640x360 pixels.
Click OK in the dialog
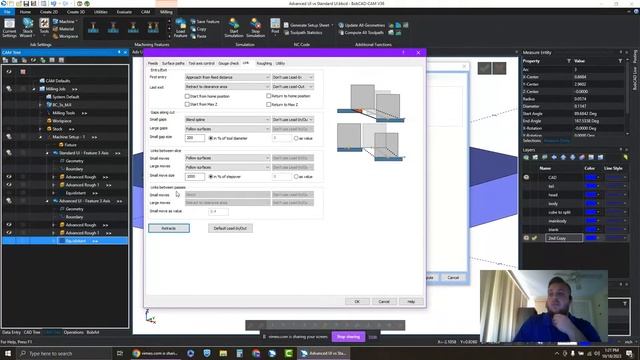pos(357,302)
